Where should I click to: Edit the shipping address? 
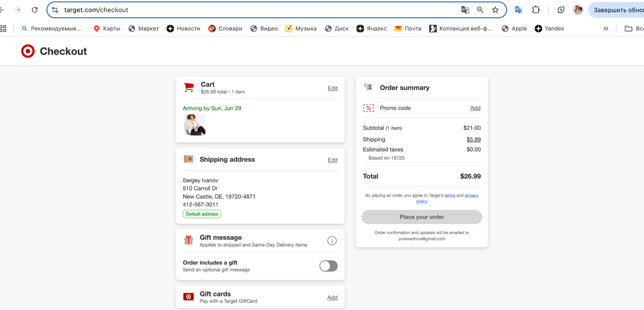(x=332, y=160)
